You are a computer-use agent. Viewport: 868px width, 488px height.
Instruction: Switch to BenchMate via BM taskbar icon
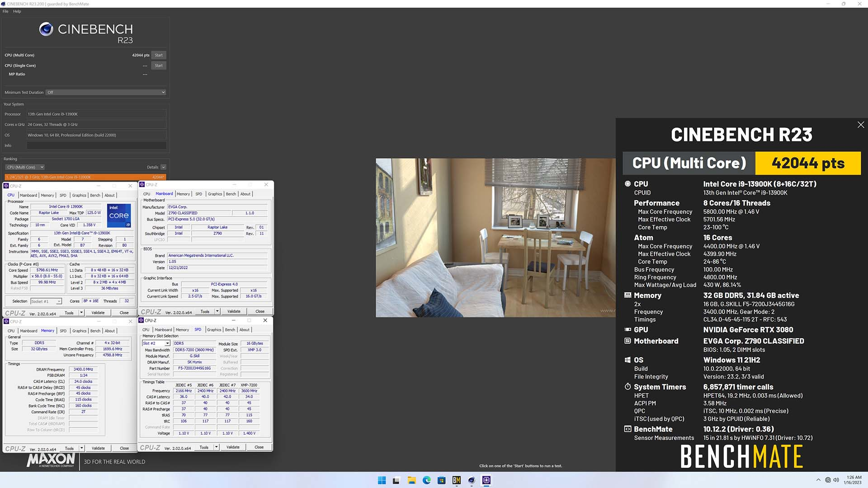[x=456, y=480]
